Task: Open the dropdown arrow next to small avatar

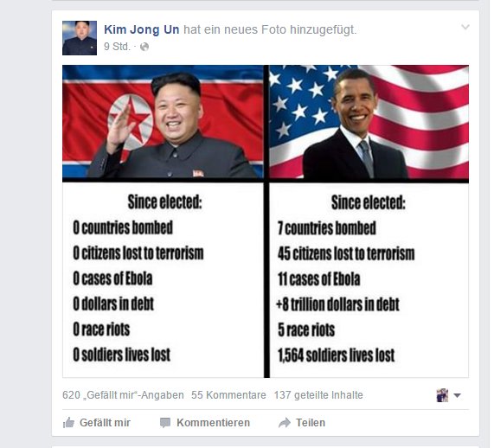Action: tap(457, 395)
